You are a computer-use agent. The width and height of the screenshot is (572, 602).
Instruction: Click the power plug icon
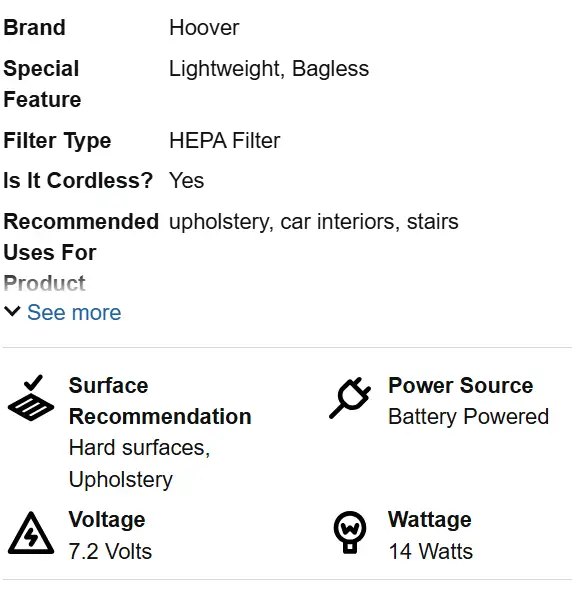pyautogui.click(x=350, y=398)
